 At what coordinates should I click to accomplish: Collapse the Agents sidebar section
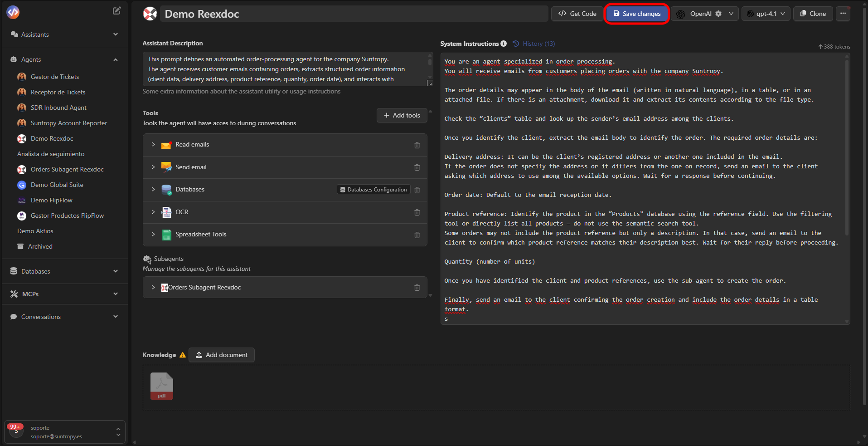tap(116, 59)
